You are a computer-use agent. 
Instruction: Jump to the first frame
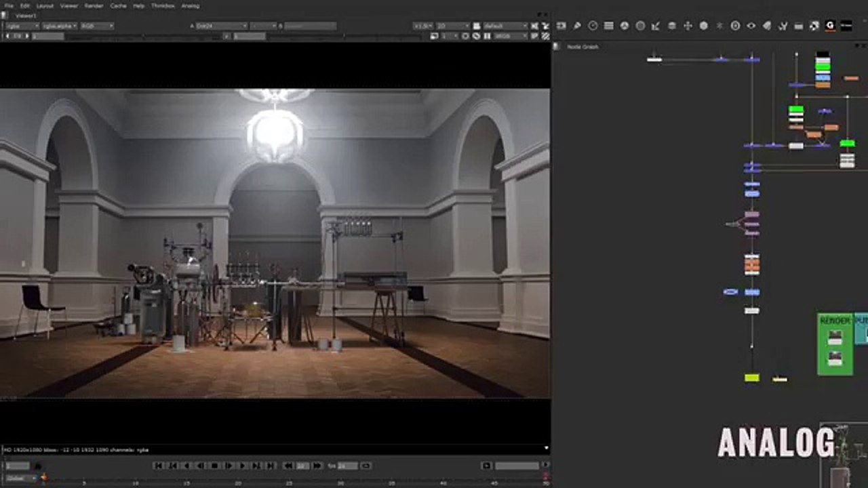coord(158,466)
